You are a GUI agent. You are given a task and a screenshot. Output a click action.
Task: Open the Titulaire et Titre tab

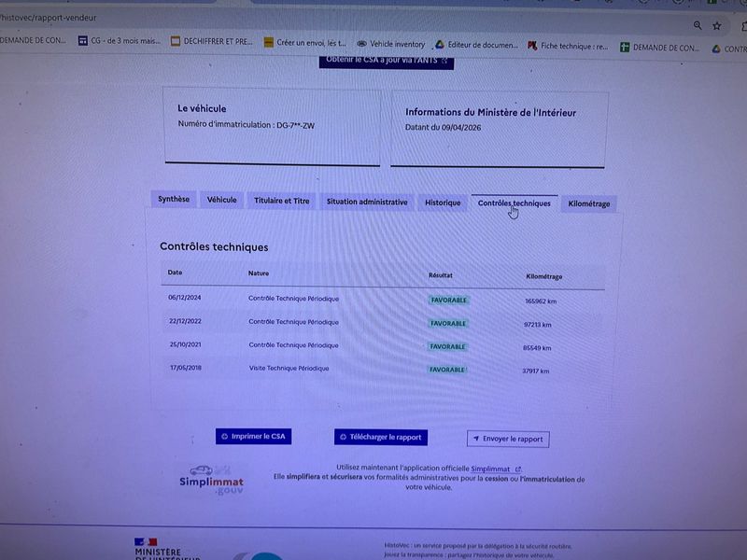pos(282,201)
